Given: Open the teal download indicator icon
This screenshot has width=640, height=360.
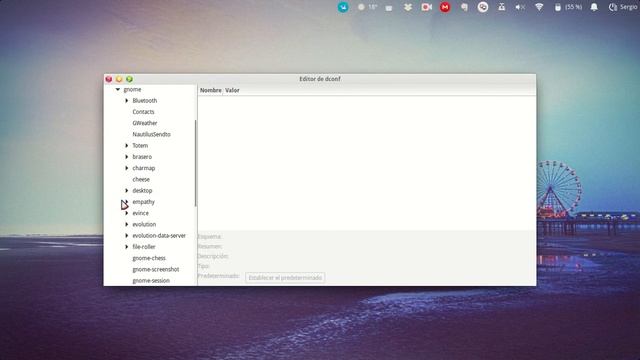Looking at the screenshot, I should point(343,7).
